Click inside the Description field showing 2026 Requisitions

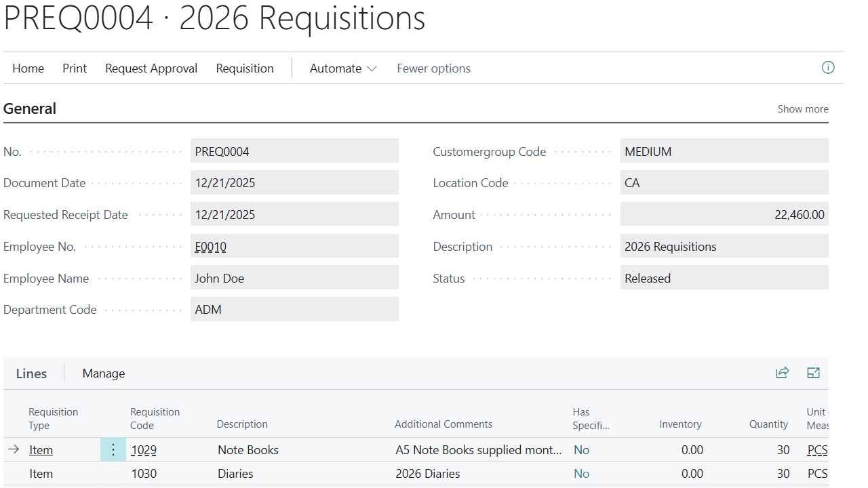coord(724,246)
